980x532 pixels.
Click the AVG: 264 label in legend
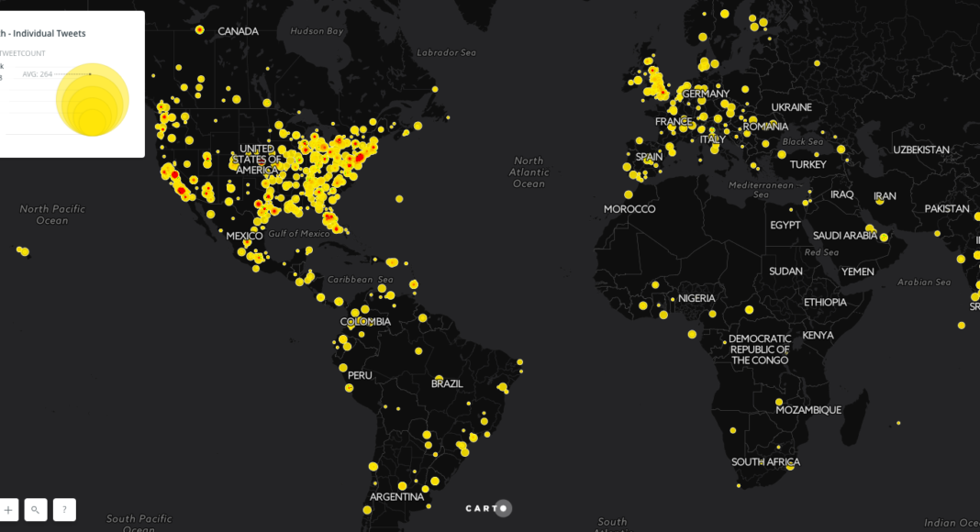tap(38, 74)
